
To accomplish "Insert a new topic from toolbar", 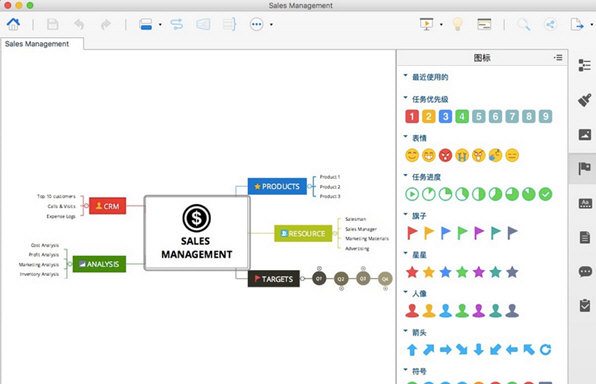I will 146,24.
